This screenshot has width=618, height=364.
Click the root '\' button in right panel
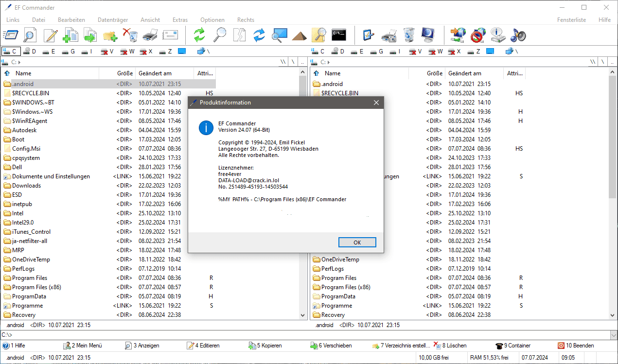point(602,62)
